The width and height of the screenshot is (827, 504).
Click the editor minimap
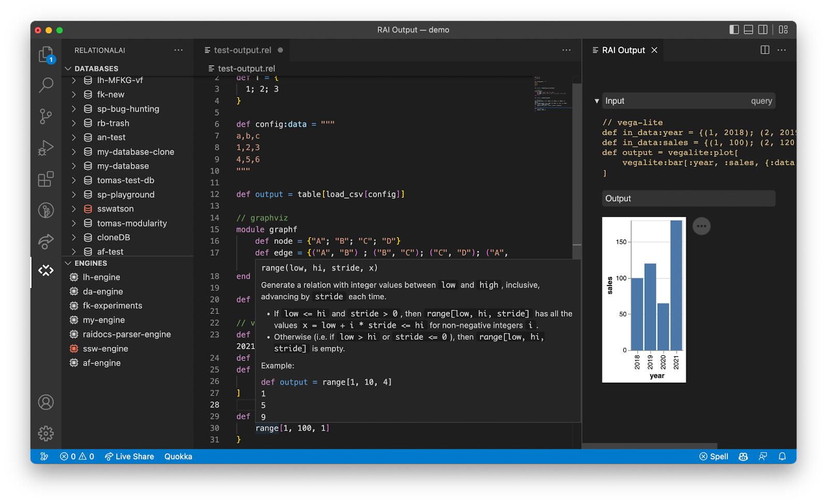click(x=552, y=93)
